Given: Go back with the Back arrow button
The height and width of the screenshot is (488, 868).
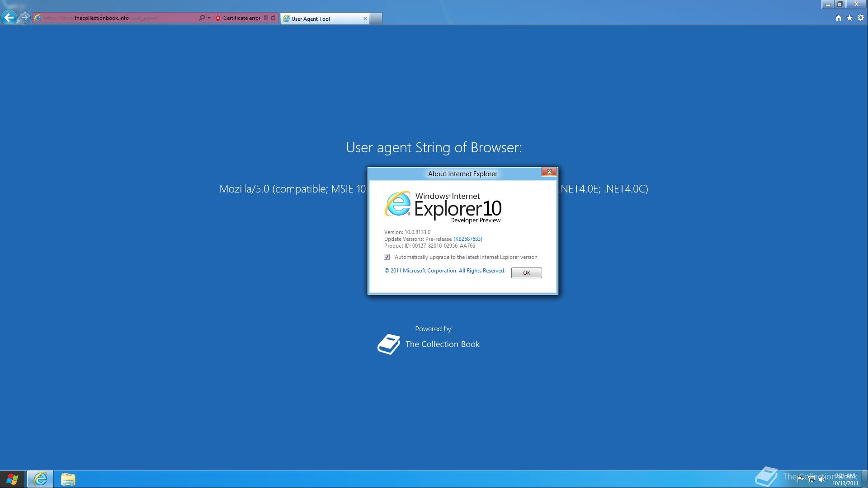Looking at the screenshot, I should click(x=9, y=18).
